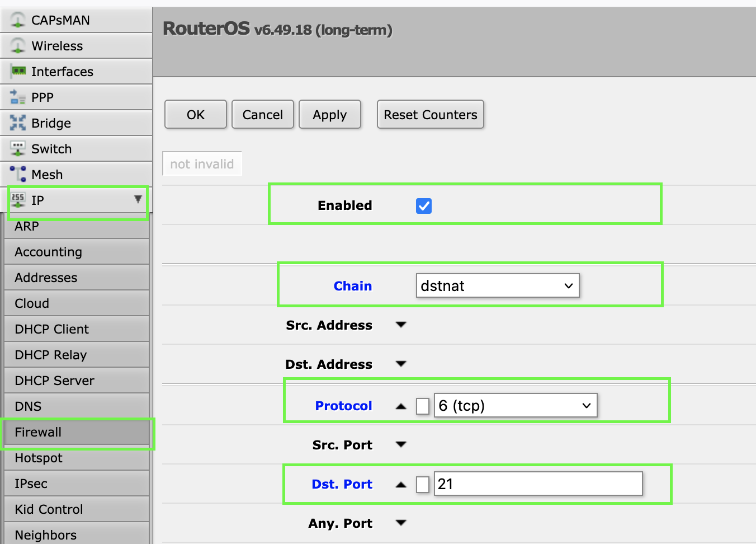
Task: Collapse the IP submenu arrow
Action: coord(138,199)
